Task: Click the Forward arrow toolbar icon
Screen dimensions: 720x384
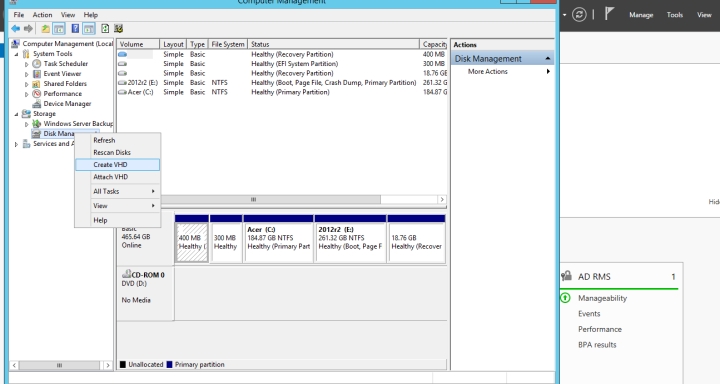Action: [28, 29]
